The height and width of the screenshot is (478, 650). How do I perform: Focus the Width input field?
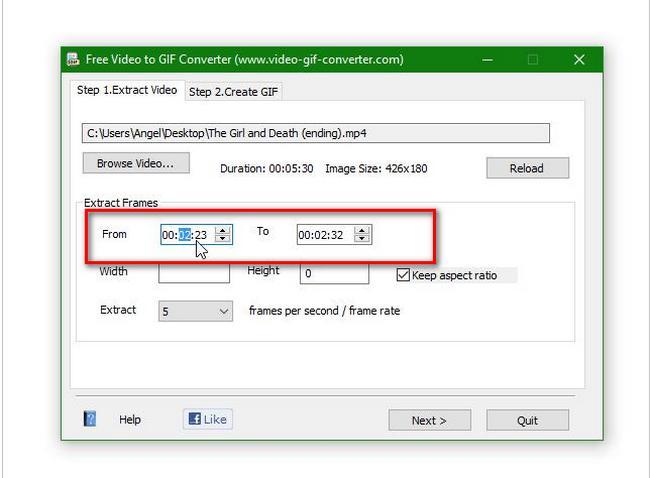point(193,273)
